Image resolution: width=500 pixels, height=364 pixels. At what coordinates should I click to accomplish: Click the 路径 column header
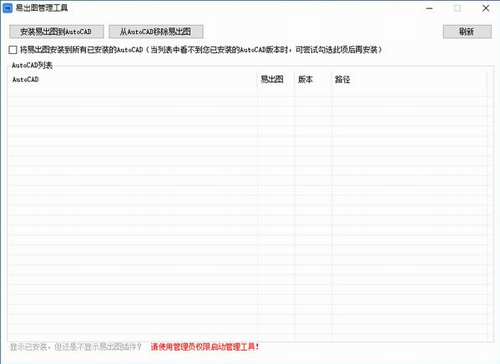click(x=409, y=79)
